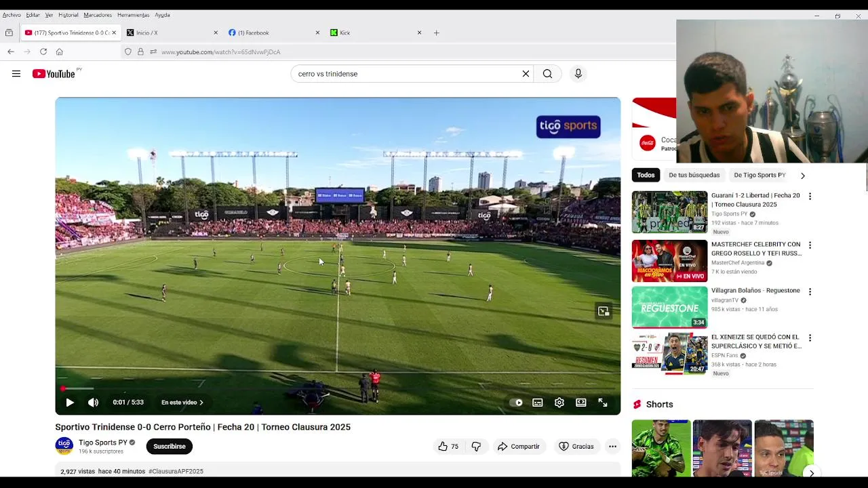Open options for Villagran Bolaños video
Viewport: 868px width, 488px height.
tap(810, 291)
